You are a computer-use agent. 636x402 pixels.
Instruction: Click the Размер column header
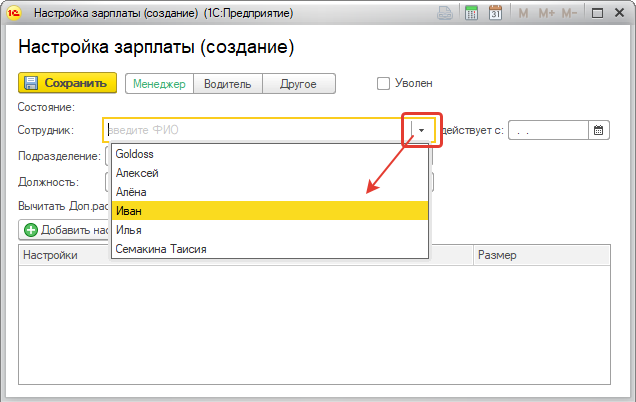point(541,255)
